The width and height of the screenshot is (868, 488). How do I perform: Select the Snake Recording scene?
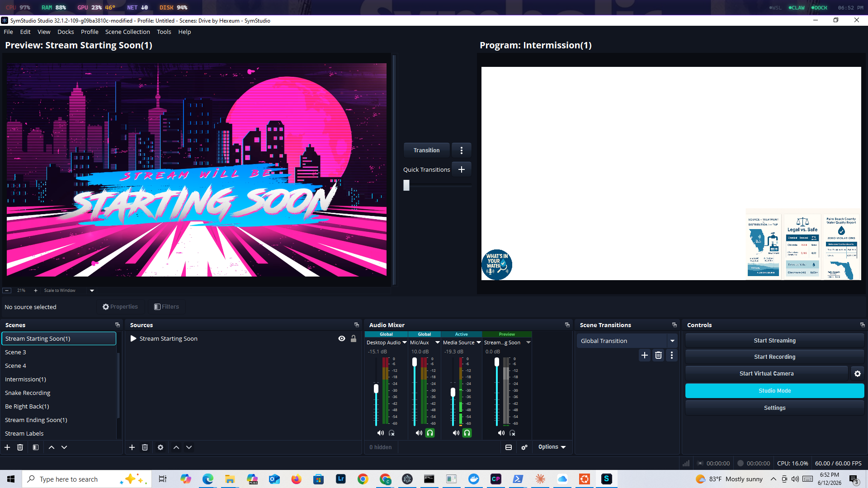pyautogui.click(x=59, y=393)
